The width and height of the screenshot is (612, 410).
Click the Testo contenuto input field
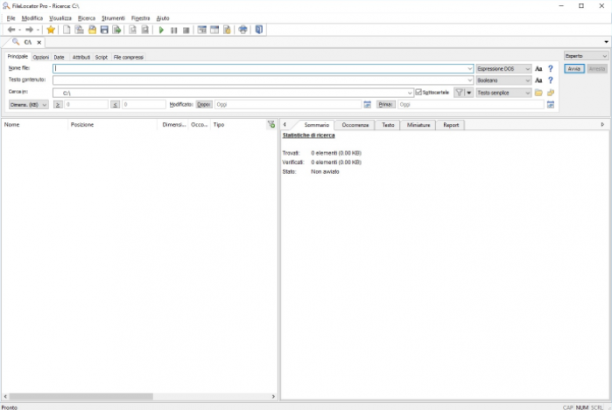click(263, 80)
